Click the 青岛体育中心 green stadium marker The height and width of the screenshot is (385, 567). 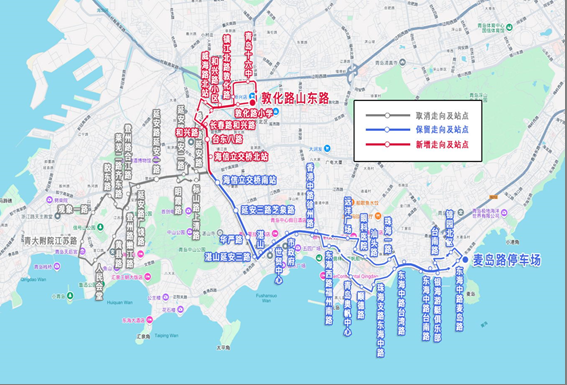510,27
